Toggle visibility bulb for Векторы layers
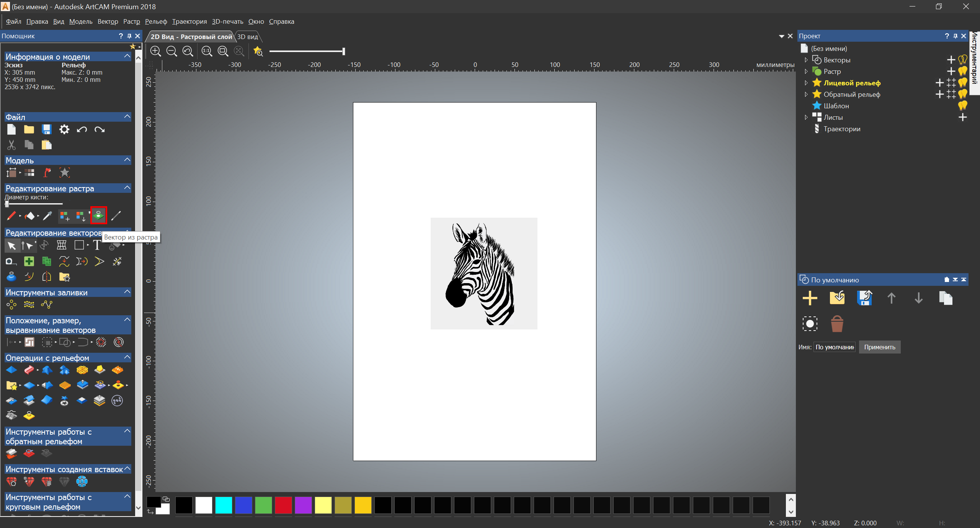980x528 pixels. click(x=962, y=60)
